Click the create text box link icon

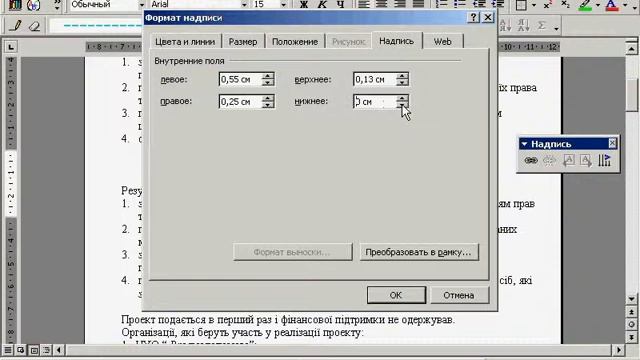[x=531, y=160]
